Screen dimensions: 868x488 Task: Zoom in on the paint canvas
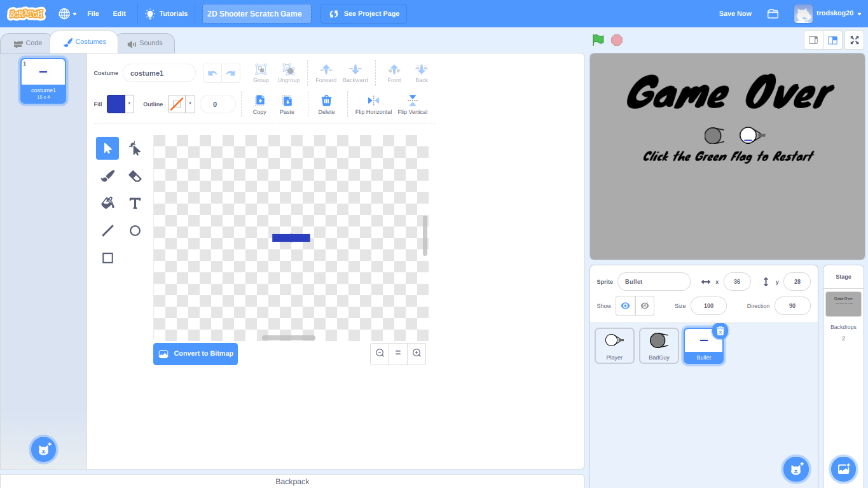click(x=417, y=354)
